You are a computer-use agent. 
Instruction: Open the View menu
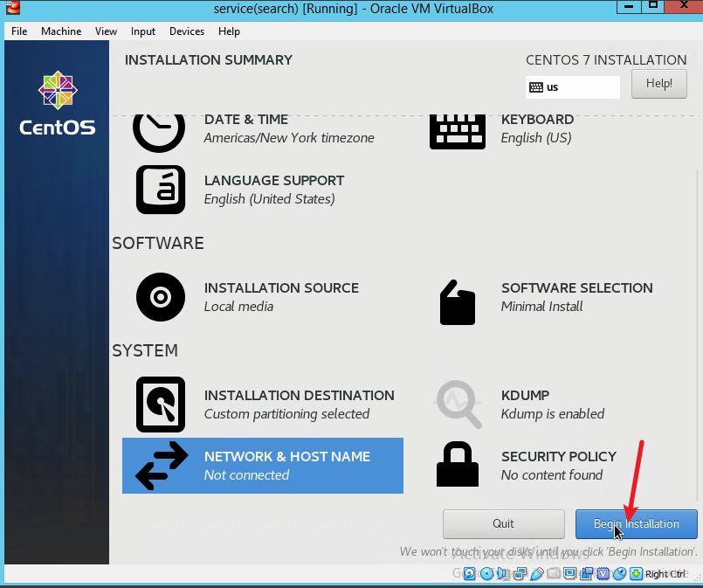coord(106,31)
